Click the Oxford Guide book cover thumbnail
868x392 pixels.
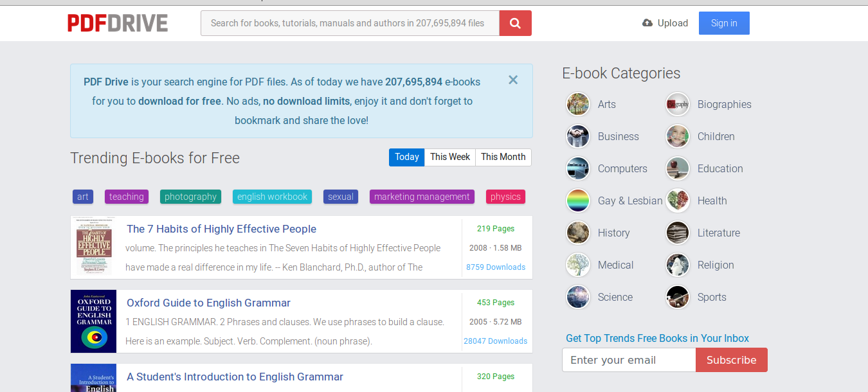pyautogui.click(x=94, y=321)
